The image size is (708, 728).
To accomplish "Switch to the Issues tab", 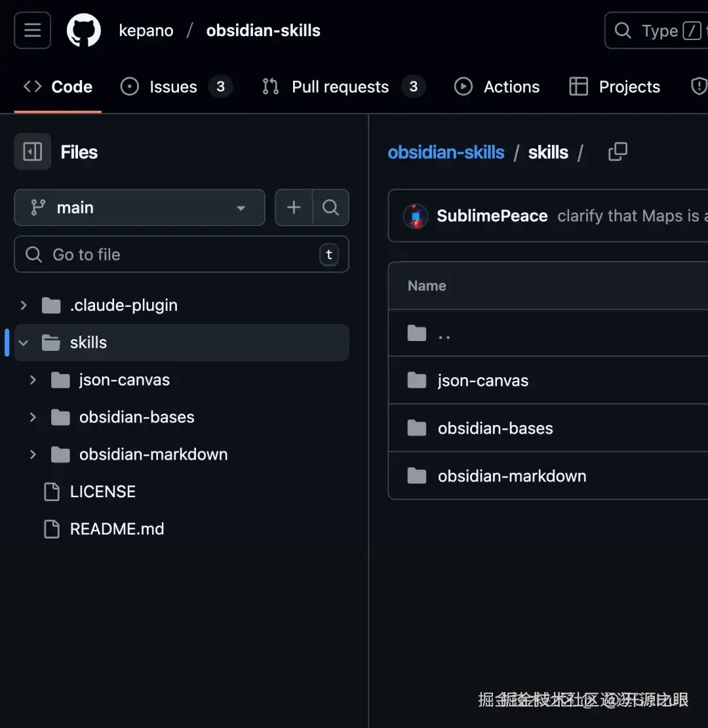I will [x=176, y=87].
